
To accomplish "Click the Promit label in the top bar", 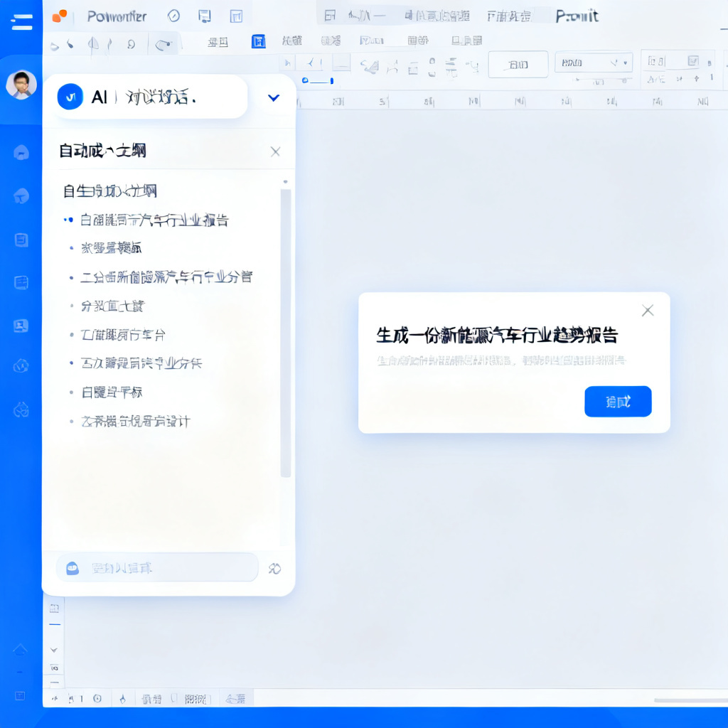I will click(577, 17).
